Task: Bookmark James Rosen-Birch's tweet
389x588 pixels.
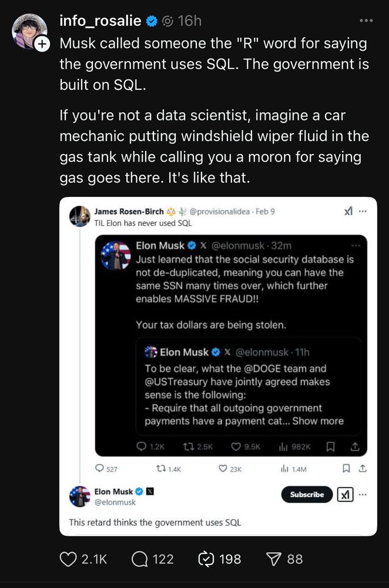Action: click(x=347, y=469)
